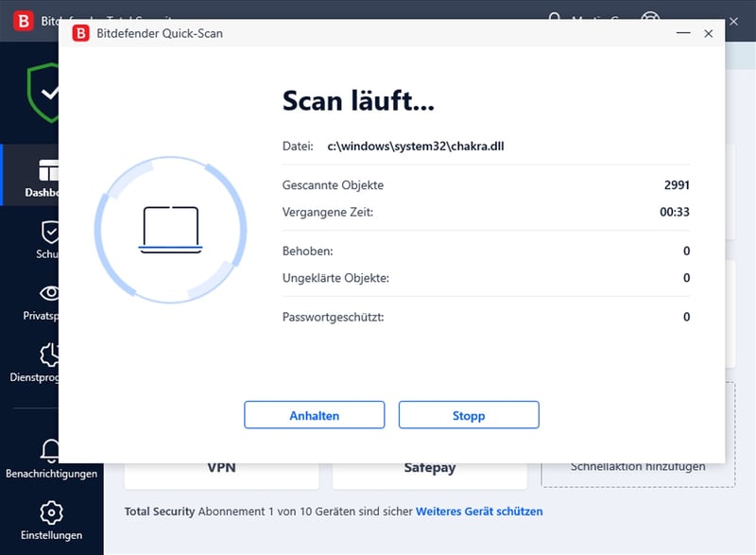Click the scanned file path chakra.dll

[x=416, y=147]
